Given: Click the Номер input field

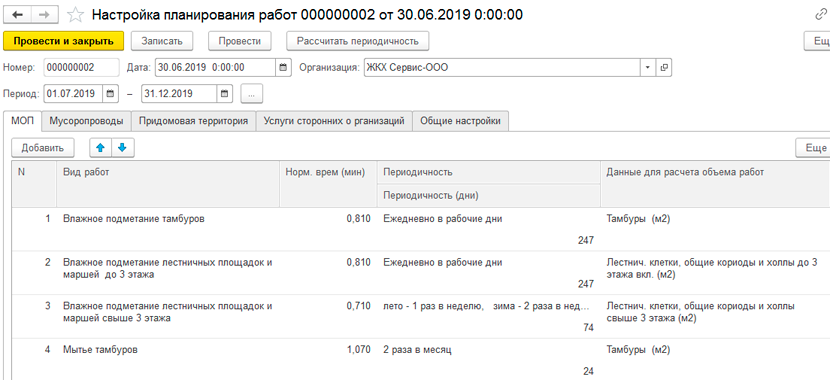Looking at the screenshot, I should [x=82, y=68].
